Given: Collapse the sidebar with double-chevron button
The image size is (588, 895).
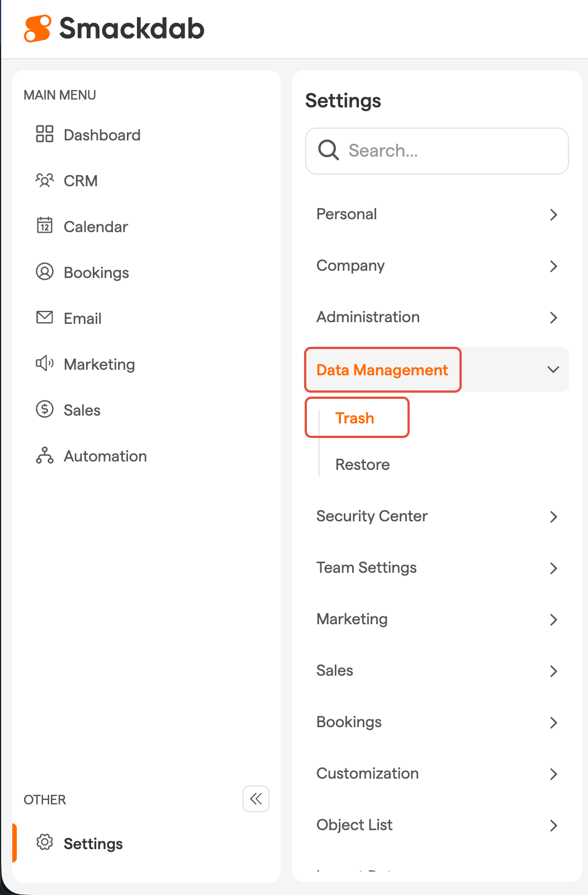Looking at the screenshot, I should coord(256,799).
